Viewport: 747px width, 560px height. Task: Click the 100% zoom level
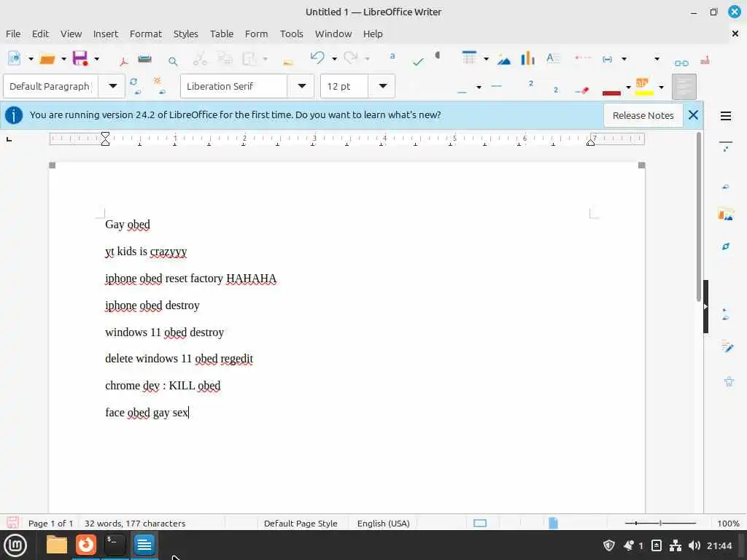click(x=729, y=524)
